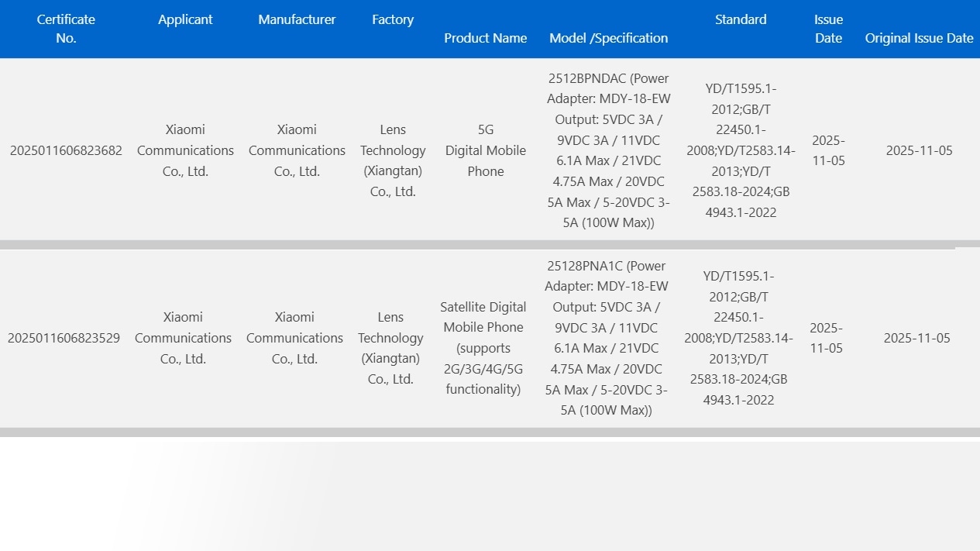Viewport: 980px width, 551px height.
Task: Open certificate number 2025011606823682
Action: click(x=66, y=151)
